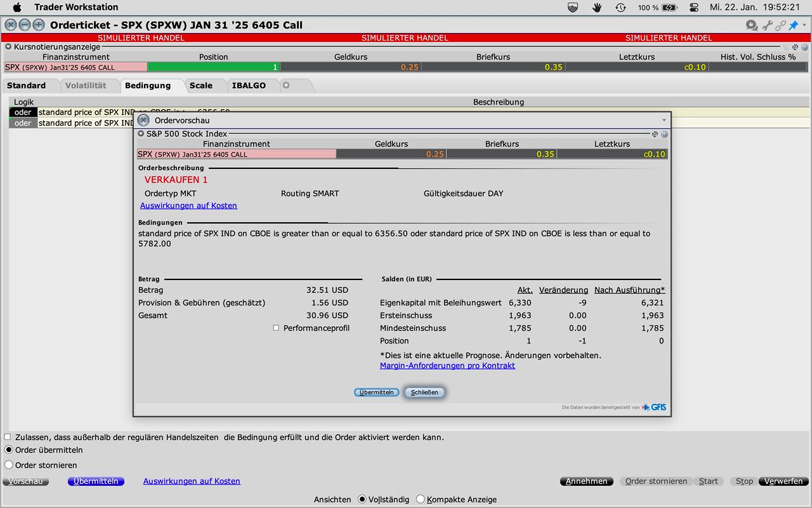
Task: Click the first 'oder' logic condition row
Action: (x=23, y=112)
